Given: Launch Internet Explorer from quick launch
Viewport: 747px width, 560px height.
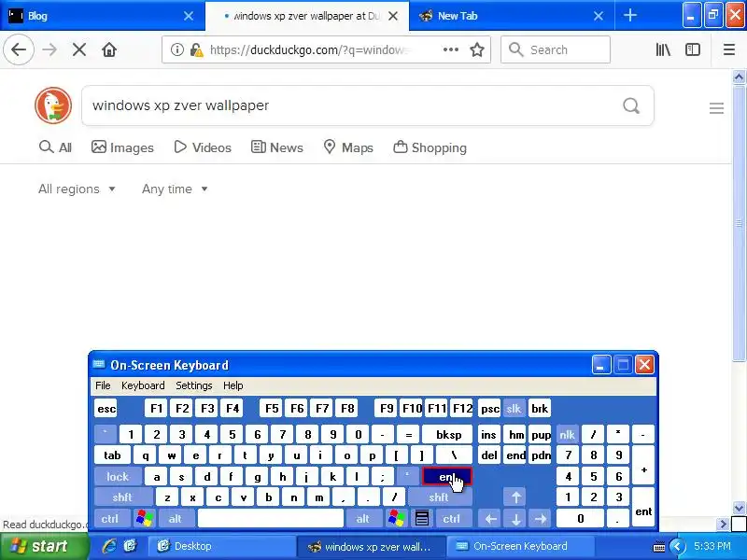Looking at the screenshot, I should point(109,546).
